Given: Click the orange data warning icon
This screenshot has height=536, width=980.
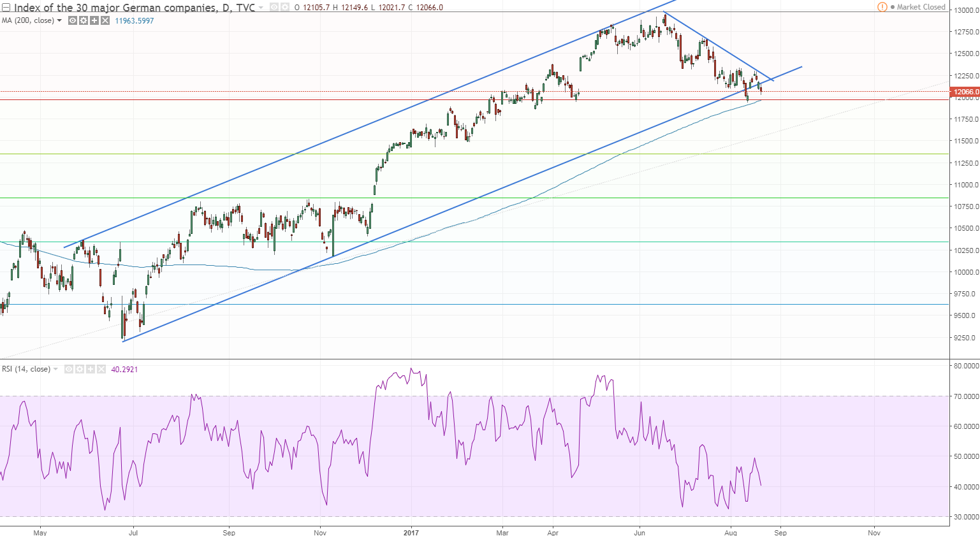Looking at the screenshot, I should [x=882, y=7].
